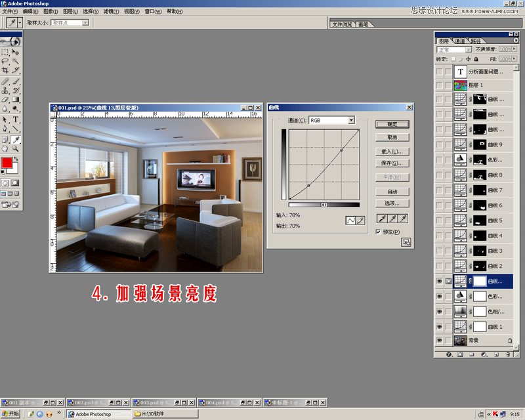This screenshot has width=525, height=420.
Task: Show the 曲线 5 layer
Action: 439,220
